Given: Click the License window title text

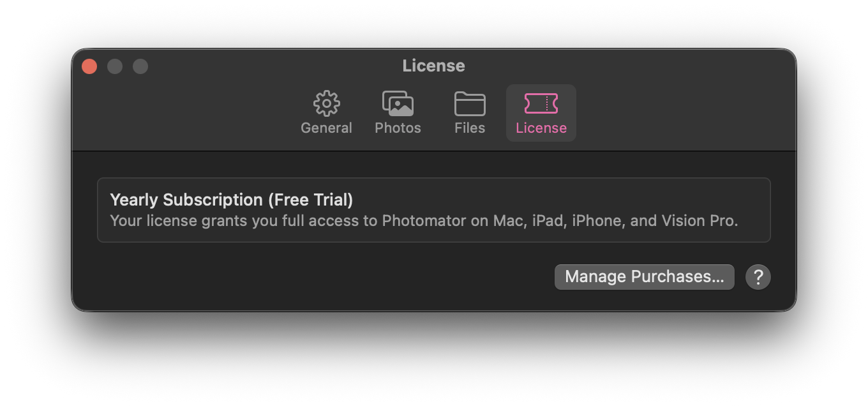Looking at the screenshot, I should 433,66.
